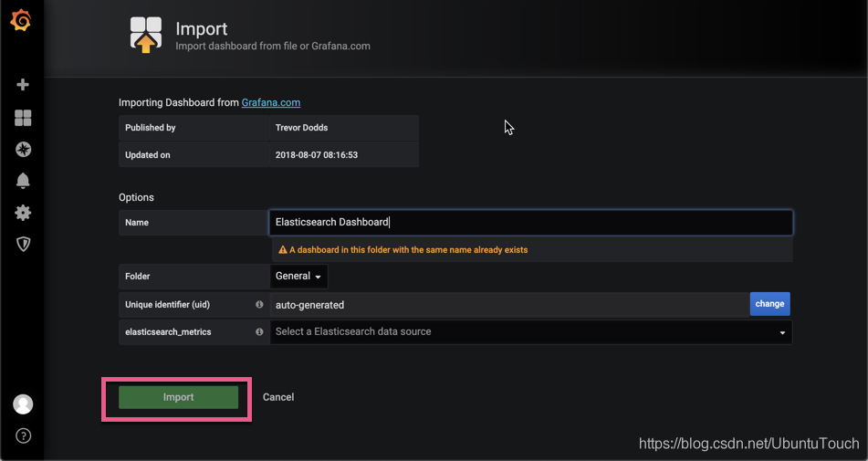Click the elasticsearch_metrics label
The width and height of the screenshot is (868, 461).
click(x=168, y=332)
